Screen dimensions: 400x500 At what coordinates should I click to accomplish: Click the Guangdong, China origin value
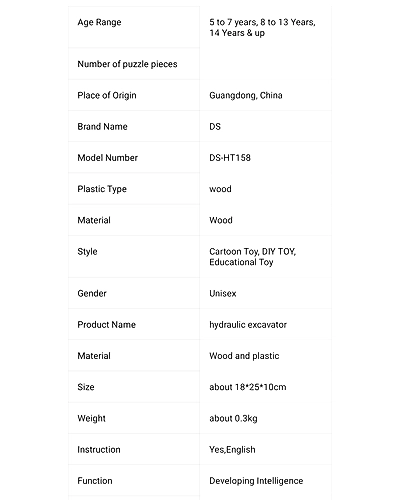(246, 95)
